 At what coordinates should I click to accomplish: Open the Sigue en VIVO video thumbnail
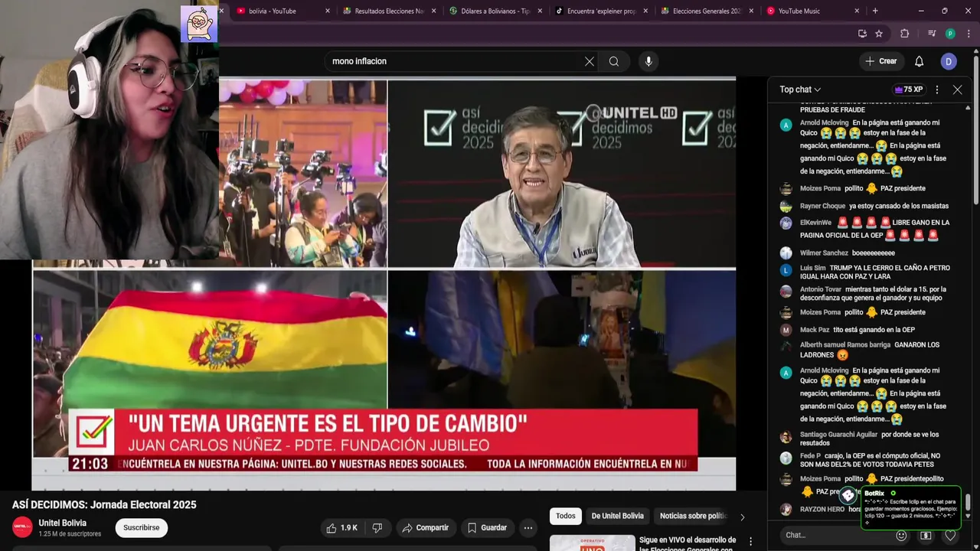click(593, 543)
